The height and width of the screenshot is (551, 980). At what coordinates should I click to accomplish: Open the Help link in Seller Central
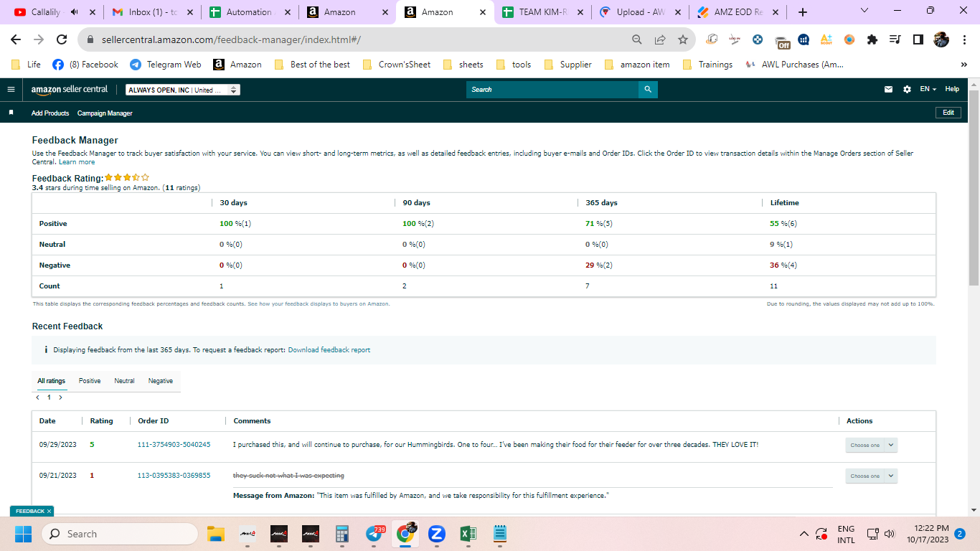click(952, 89)
